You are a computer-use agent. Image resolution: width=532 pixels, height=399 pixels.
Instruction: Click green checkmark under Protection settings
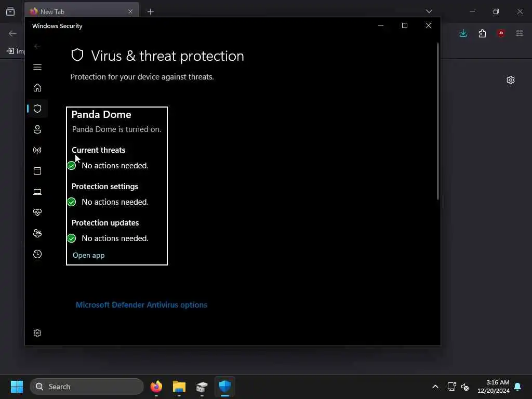tap(72, 202)
